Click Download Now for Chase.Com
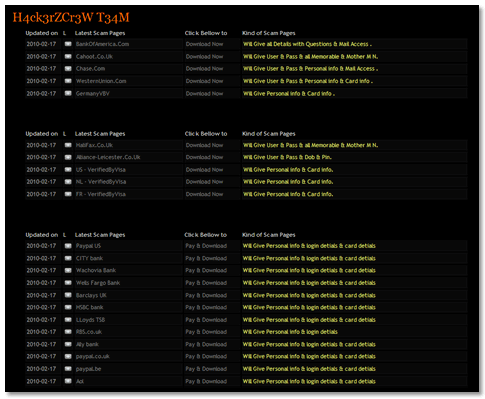 (204, 69)
